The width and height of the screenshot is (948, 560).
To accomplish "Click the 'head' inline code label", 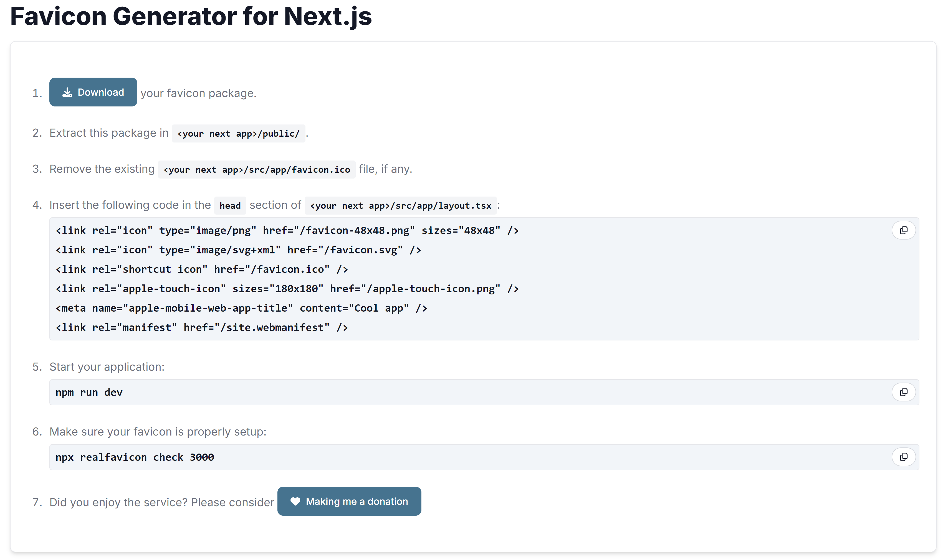I will point(230,206).
